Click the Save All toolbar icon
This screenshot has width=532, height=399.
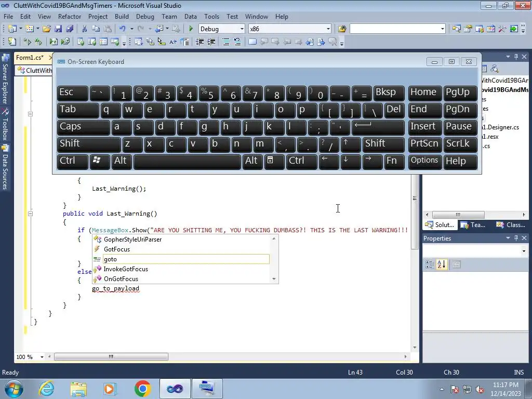(70, 29)
